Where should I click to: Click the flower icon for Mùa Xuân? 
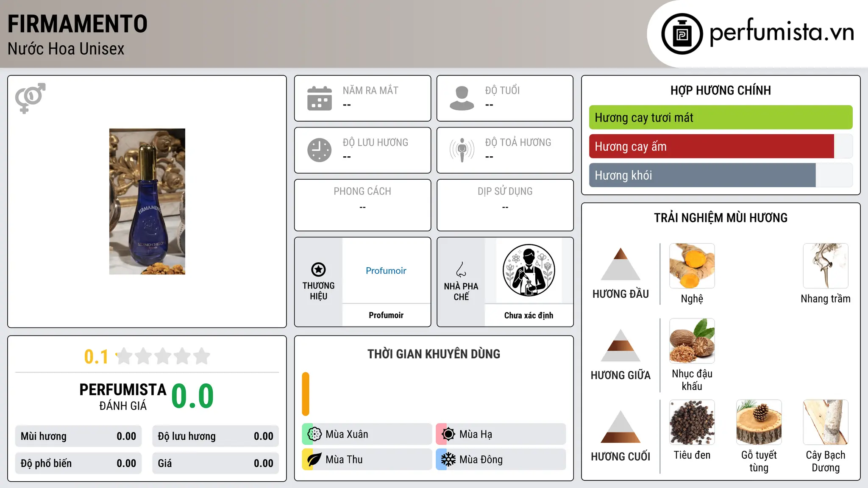coord(314,434)
